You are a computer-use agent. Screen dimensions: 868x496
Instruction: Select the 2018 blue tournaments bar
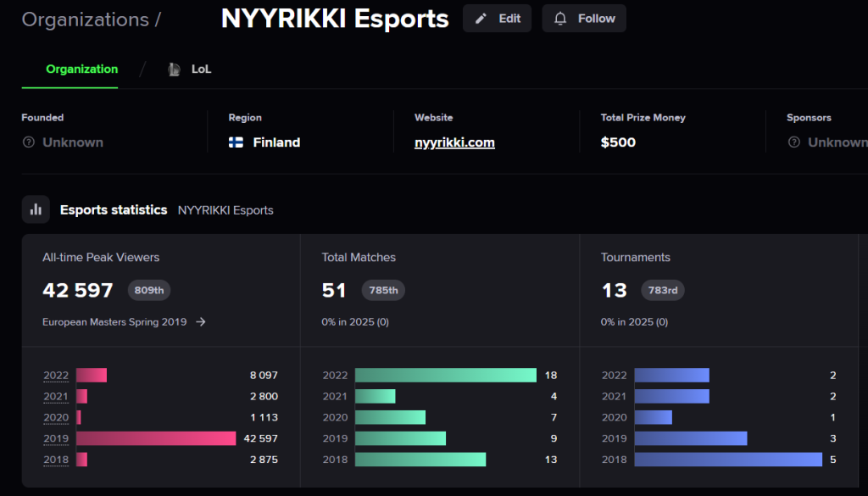(728, 460)
